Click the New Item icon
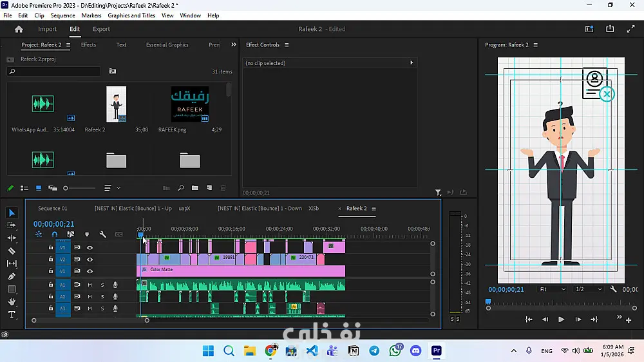The height and width of the screenshot is (362, 644). 209,188
